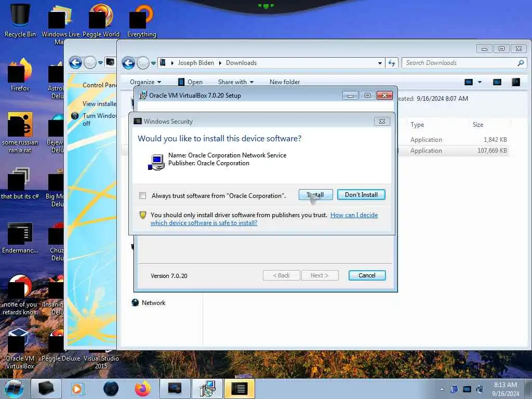Cancel the VirtualBox setup
The width and height of the screenshot is (532, 399).
click(367, 275)
